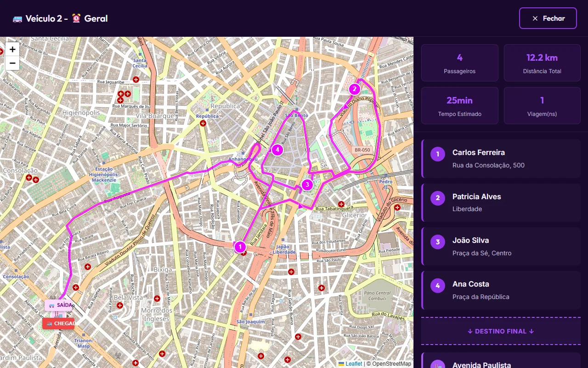Select Carlos Ferreira passenger card
The image size is (588, 368).
click(501, 159)
